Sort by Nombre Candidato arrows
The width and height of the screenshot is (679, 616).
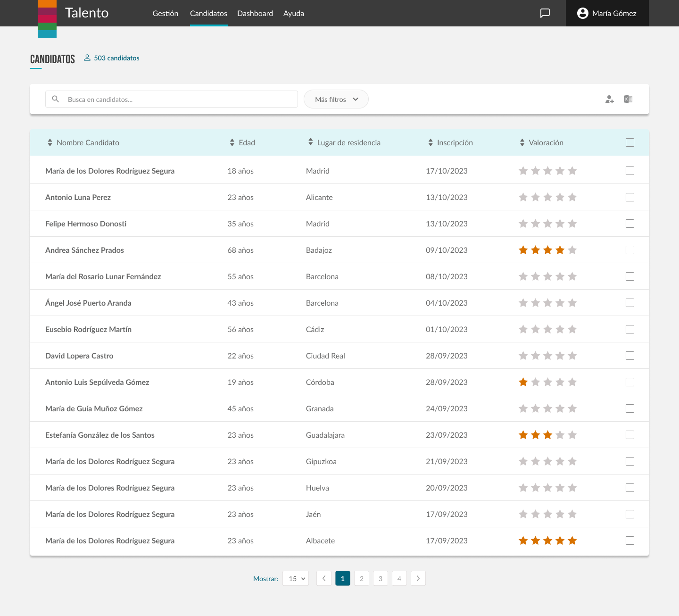click(50, 142)
